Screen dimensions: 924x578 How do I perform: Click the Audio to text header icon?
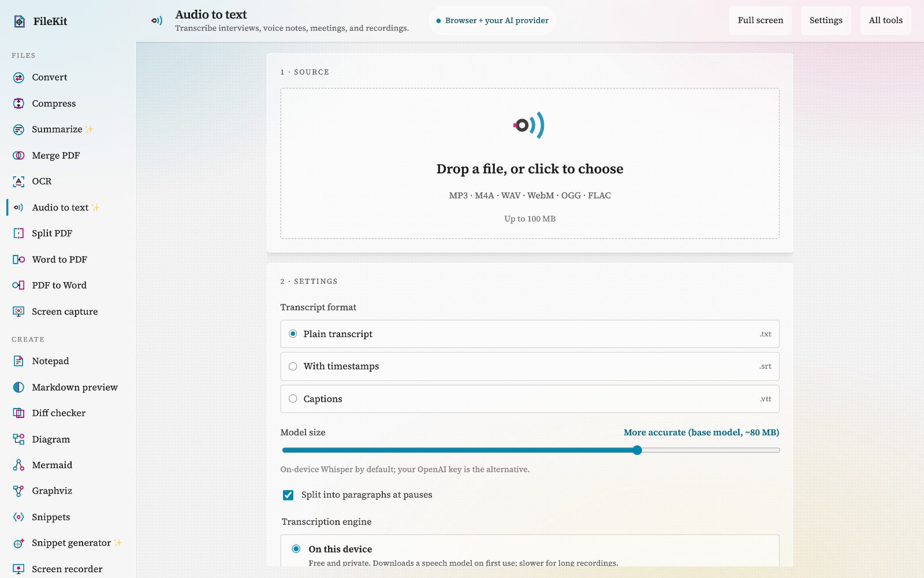pyautogui.click(x=157, y=21)
